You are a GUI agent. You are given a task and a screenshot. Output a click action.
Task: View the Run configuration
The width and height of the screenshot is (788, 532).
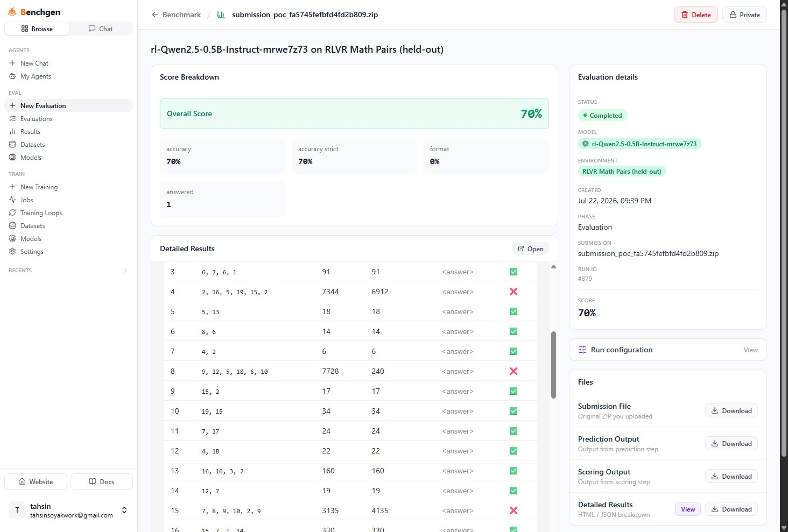(750, 350)
